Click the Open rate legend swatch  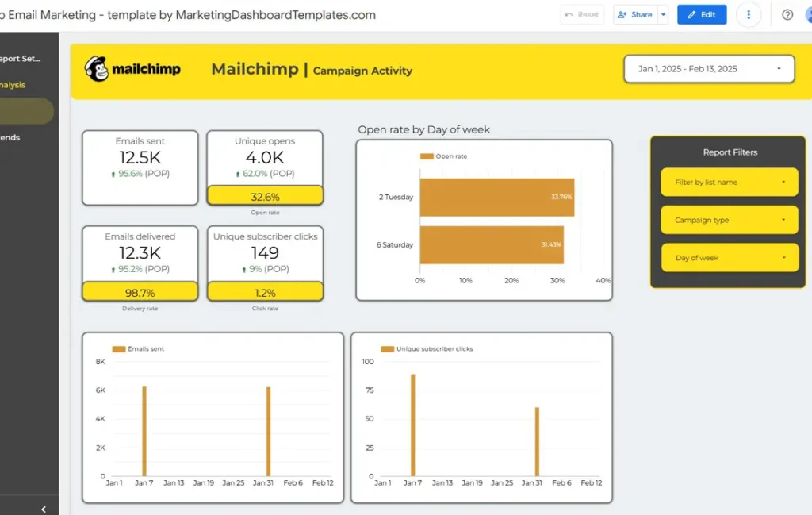[427, 156]
